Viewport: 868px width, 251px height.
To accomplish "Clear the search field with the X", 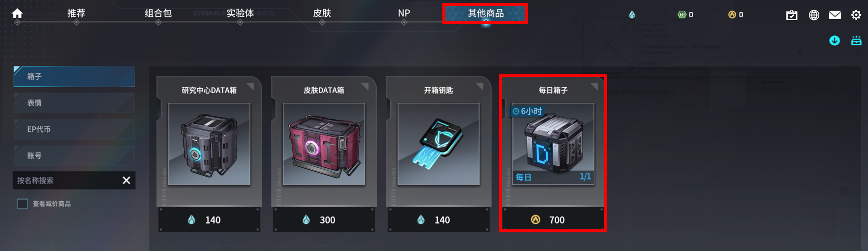I will point(126,181).
